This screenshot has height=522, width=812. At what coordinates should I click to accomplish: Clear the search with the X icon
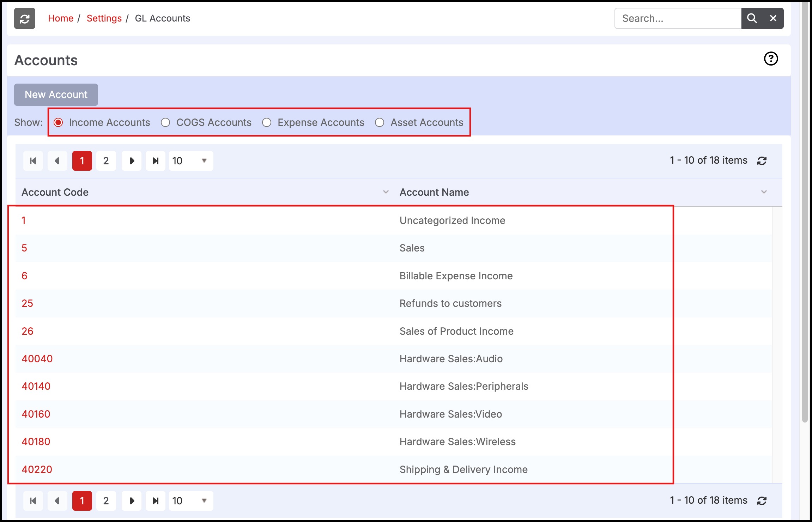(x=773, y=18)
